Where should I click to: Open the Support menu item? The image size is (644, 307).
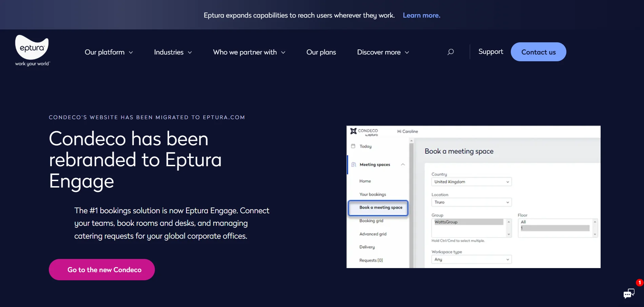pos(490,51)
